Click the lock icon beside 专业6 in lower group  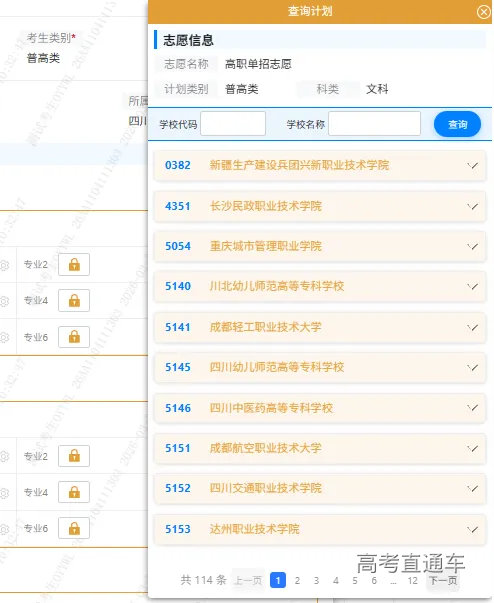pos(74,528)
